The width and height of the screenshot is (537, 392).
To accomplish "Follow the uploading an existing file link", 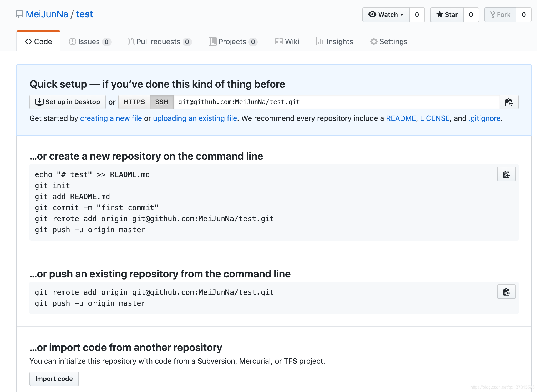I will (x=195, y=118).
